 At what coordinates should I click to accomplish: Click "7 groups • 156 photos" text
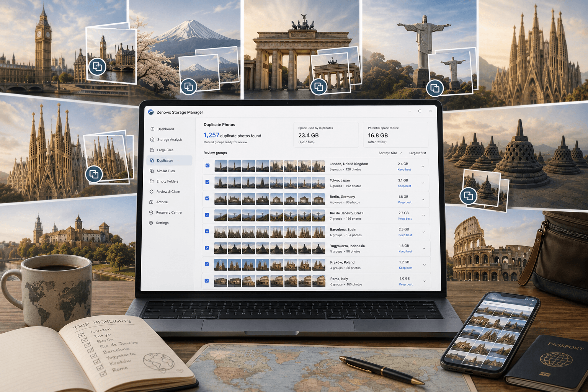click(346, 219)
